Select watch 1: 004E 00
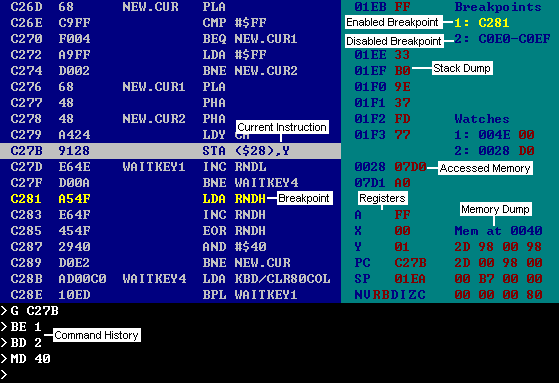The width and height of the screenshot is (559, 383). click(x=494, y=135)
